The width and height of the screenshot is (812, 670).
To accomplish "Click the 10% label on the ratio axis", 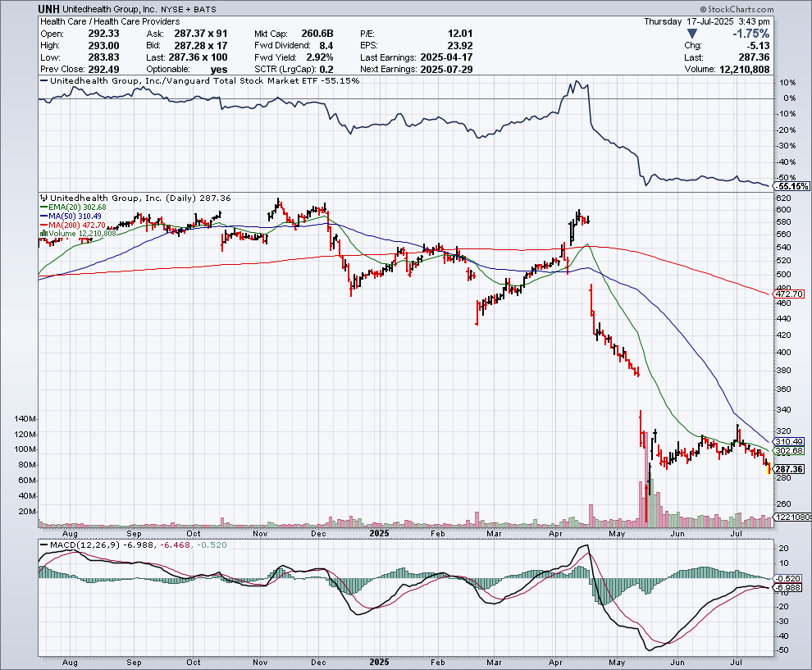I will coord(788,83).
